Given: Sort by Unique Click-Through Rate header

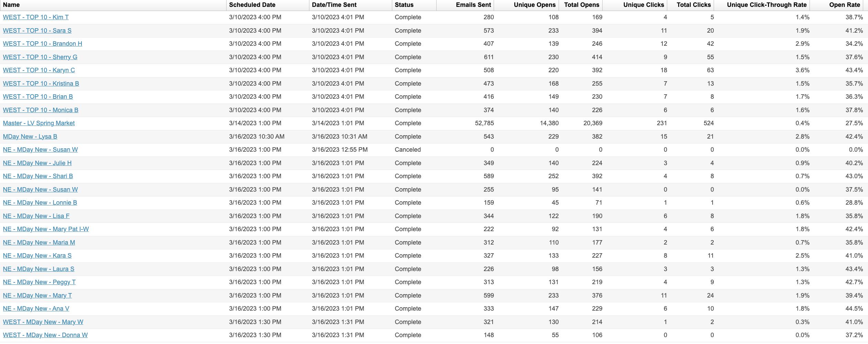Looking at the screenshot, I should [767, 5].
